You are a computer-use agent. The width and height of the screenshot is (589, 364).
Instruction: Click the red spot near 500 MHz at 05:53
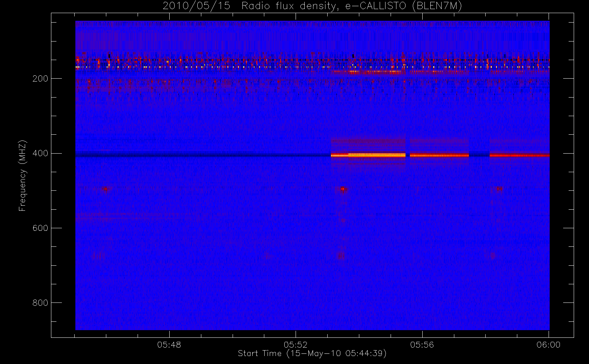(x=343, y=189)
